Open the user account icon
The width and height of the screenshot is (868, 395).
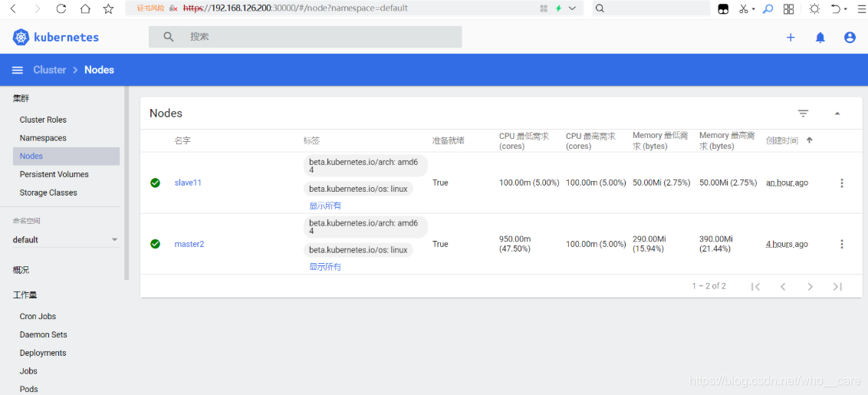(850, 37)
